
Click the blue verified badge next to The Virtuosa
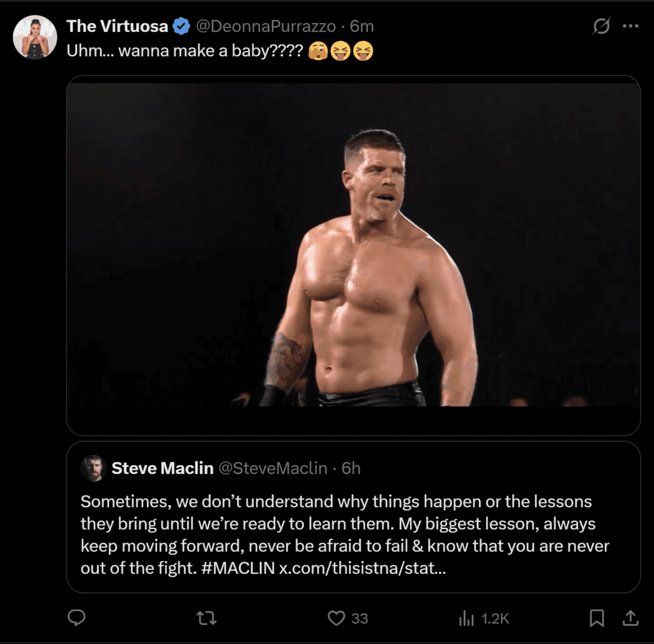point(181,26)
